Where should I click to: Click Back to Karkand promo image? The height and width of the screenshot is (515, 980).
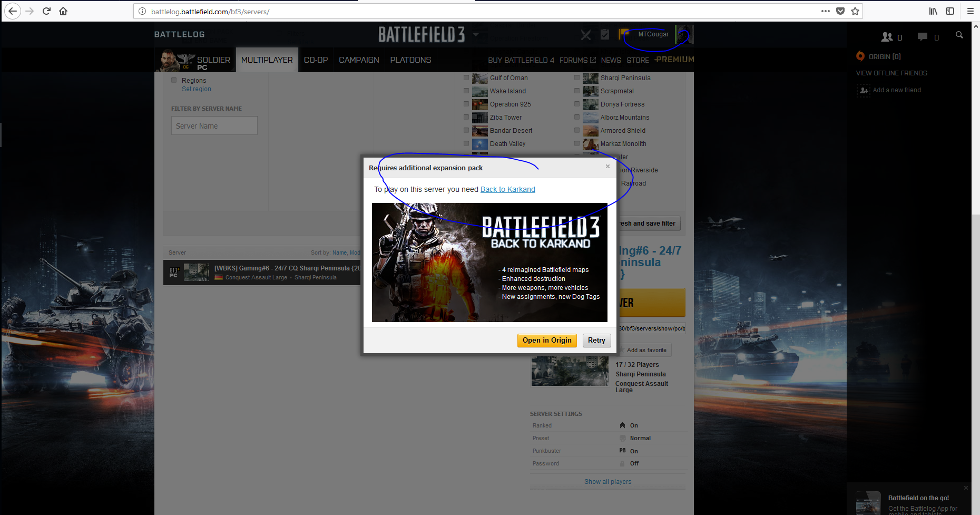(489, 263)
